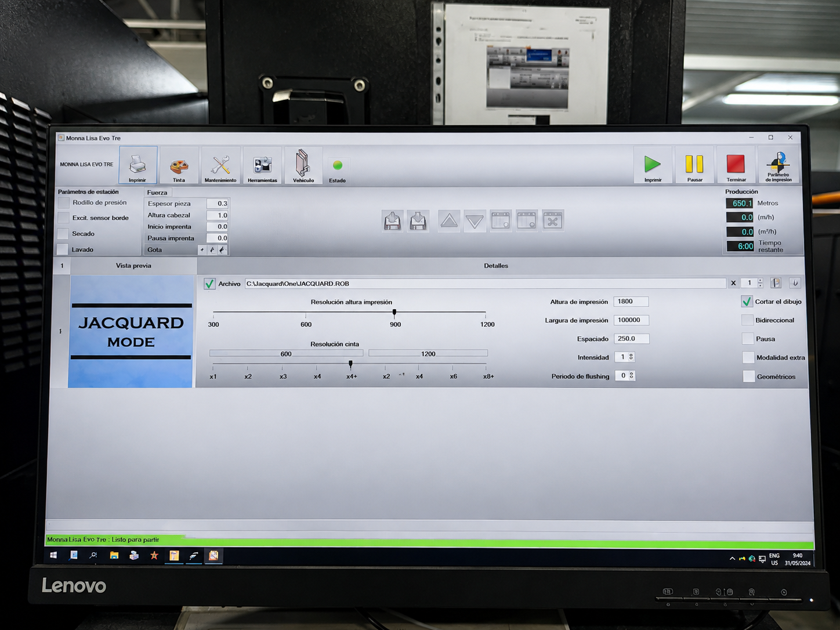Toggle the Lavado checkbox

[63, 249]
